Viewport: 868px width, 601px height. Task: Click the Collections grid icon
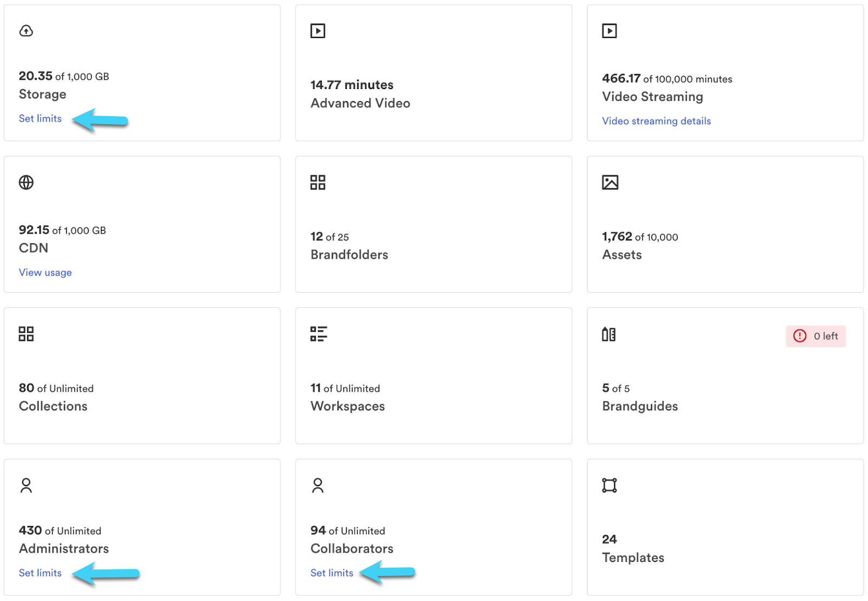(26, 334)
